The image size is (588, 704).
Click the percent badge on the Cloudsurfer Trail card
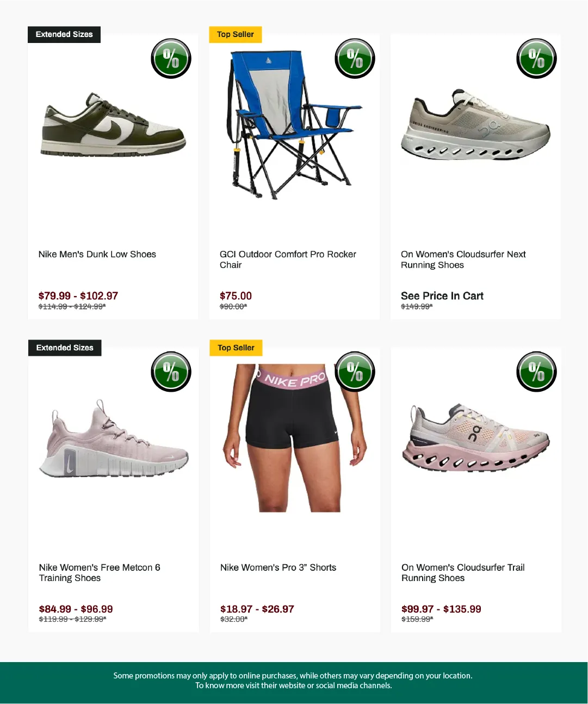pos(536,372)
